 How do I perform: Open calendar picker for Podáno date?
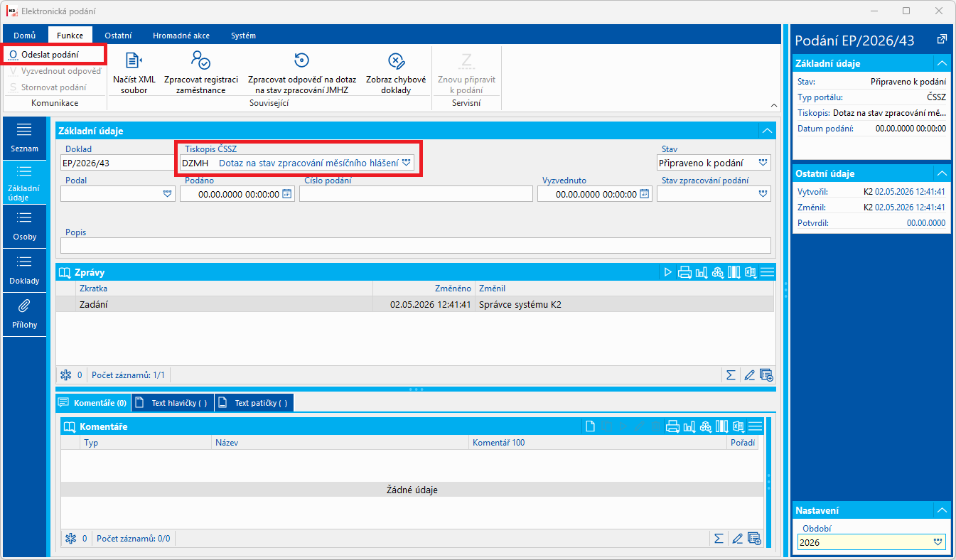coord(287,194)
